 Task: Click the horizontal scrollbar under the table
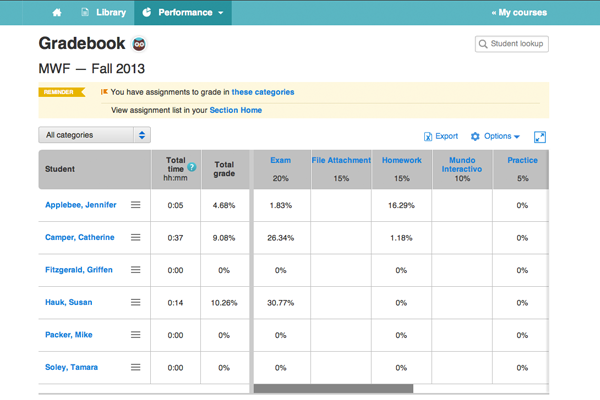[332, 388]
